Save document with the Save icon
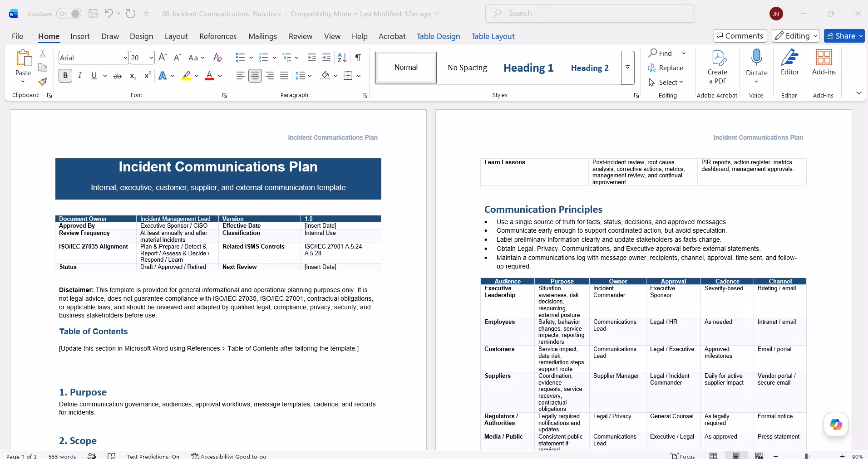The width and height of the screenshot is (868, 459). point(93,14)
